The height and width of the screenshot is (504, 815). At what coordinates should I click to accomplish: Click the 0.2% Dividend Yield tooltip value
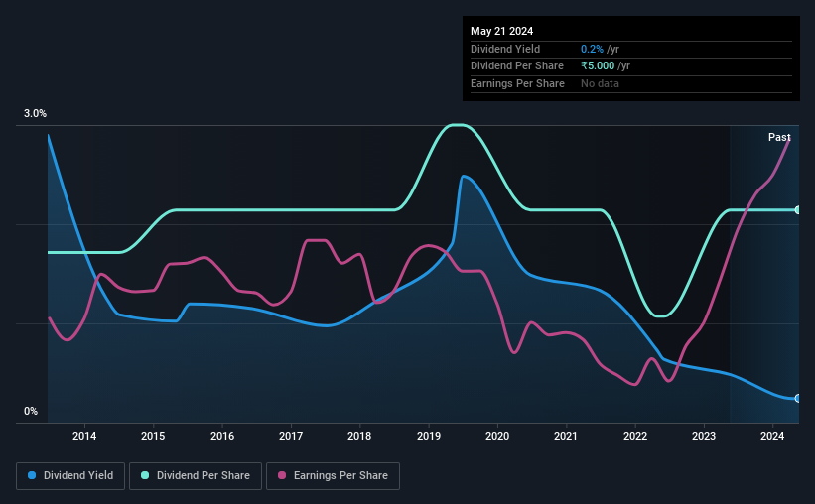(x=592, y=49)
